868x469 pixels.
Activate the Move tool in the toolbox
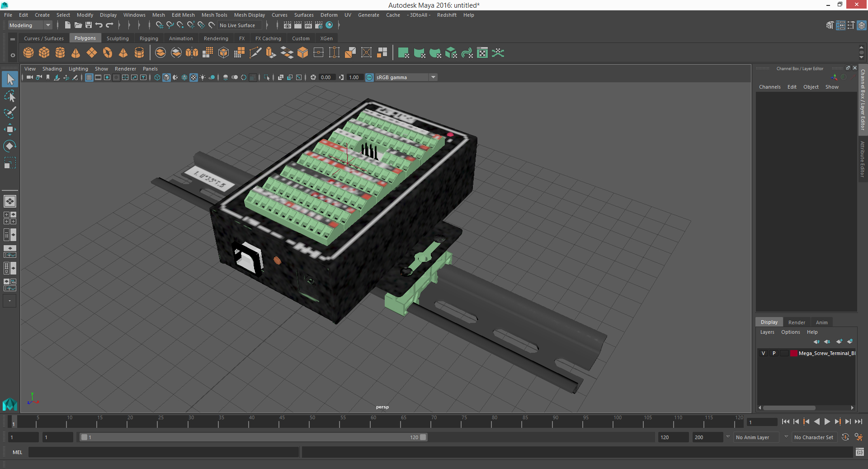coord(9,129)
